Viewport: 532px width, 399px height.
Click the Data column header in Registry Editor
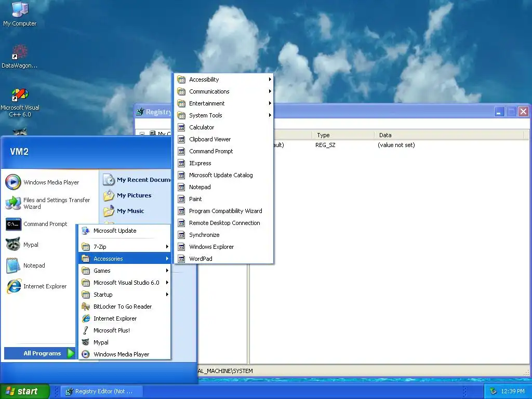click(449, 135)
